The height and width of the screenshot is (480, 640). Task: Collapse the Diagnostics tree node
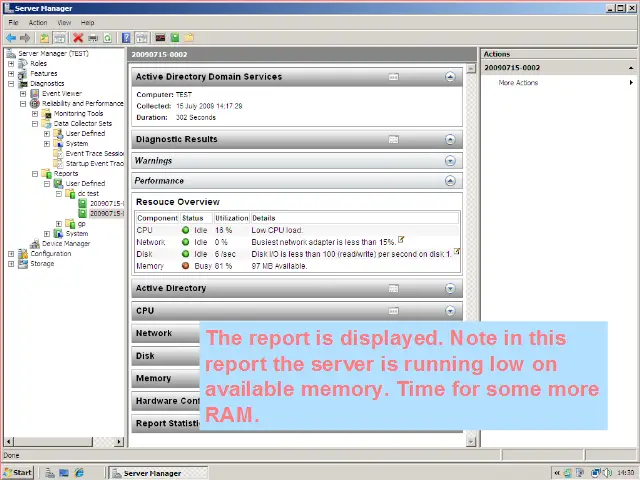11,84
